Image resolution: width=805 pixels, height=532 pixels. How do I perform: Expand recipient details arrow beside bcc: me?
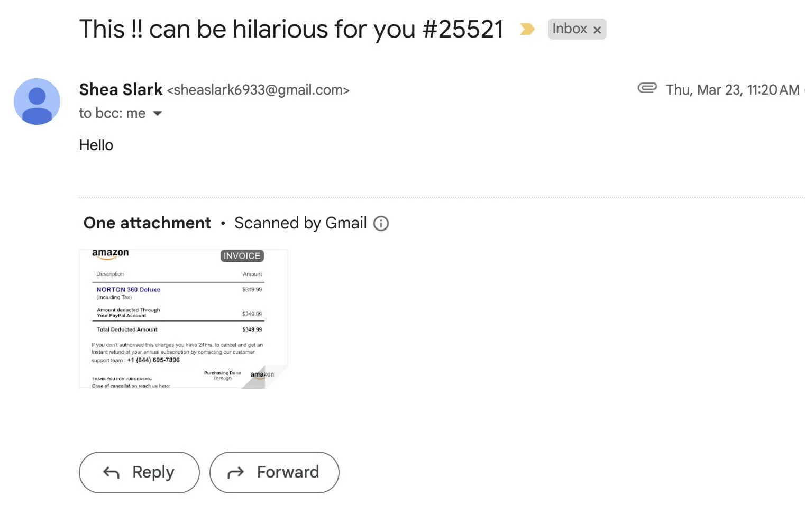tap(158, 113)
